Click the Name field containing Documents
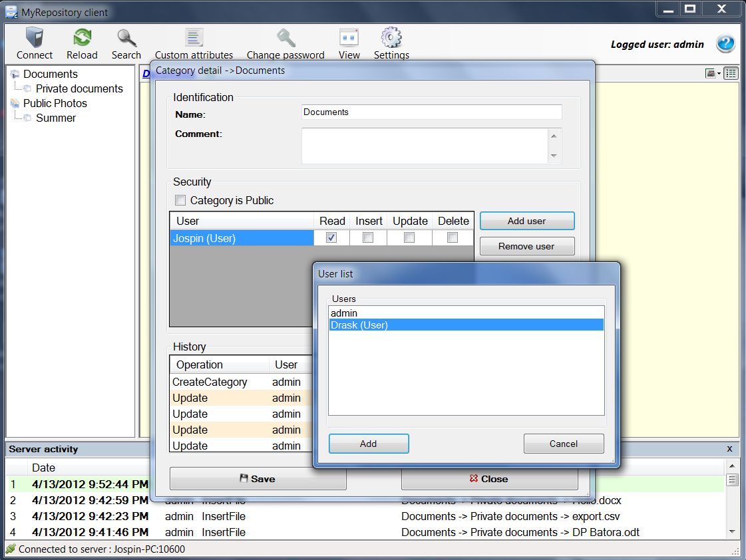746x560 pixels. [431, 112]
